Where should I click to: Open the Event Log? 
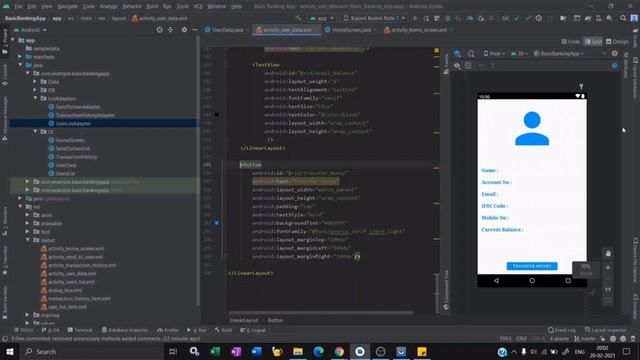[x=562, y=330]
